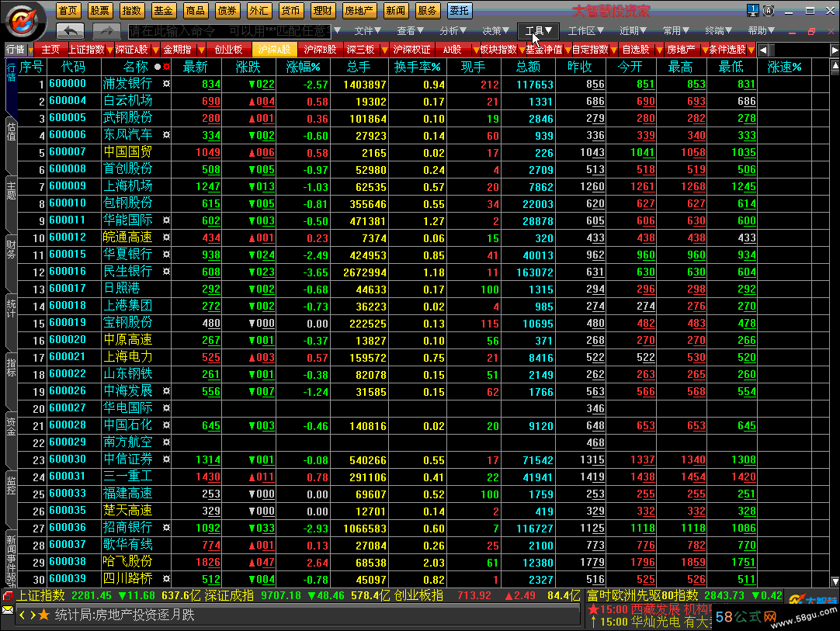
Task: Click the marker icon beside 中国石化
Action: (x=167, y=425)
